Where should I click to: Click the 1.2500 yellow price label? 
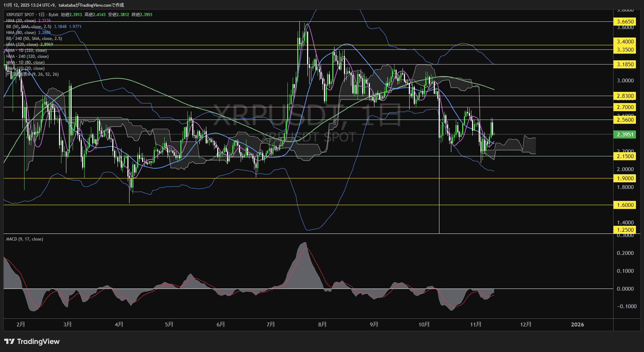click(624, 230)
